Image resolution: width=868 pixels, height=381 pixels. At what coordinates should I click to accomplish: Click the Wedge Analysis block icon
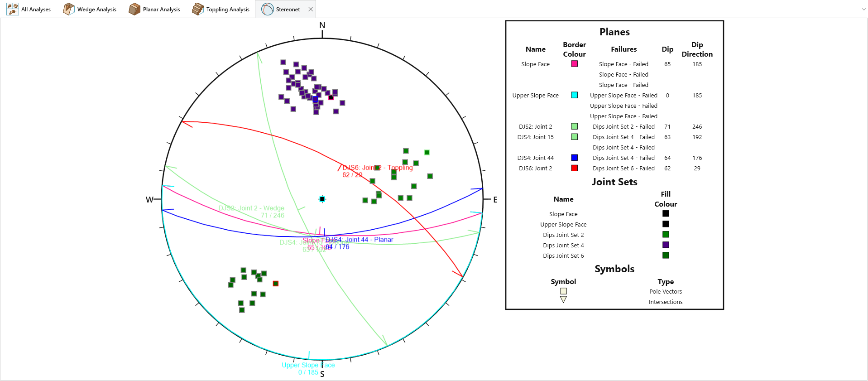coord(69,9)
